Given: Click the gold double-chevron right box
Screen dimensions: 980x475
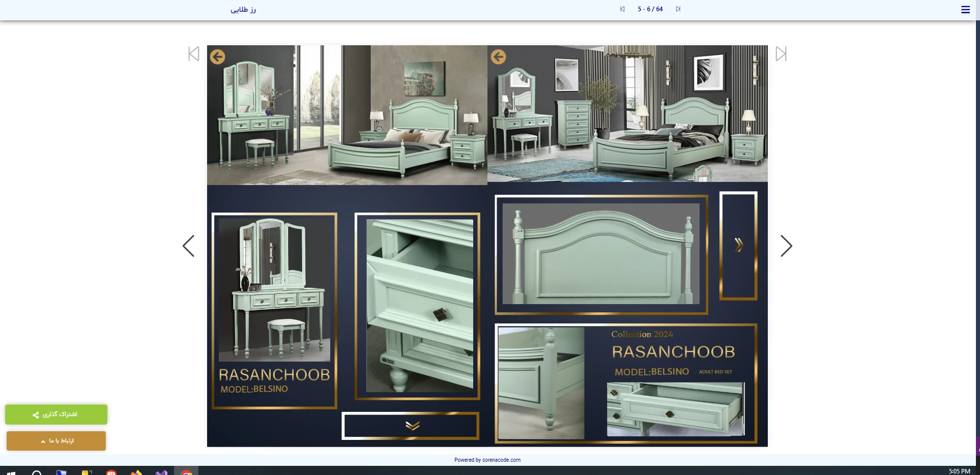Looking at the screenshot, I should (738, 246).
